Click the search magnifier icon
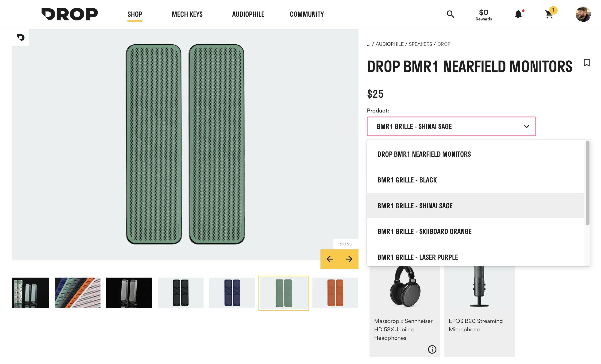Screen dimensions: 601x364 [450, 14]
